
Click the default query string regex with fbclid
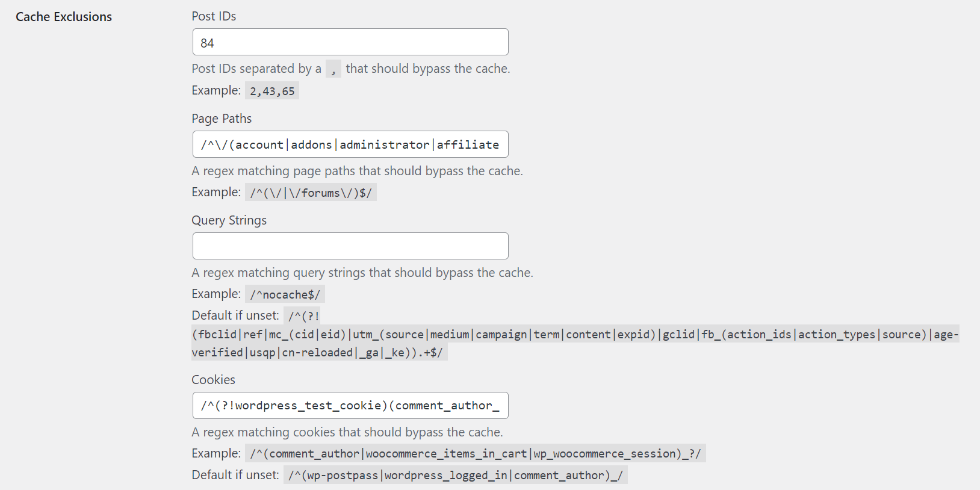click(574, 335)
